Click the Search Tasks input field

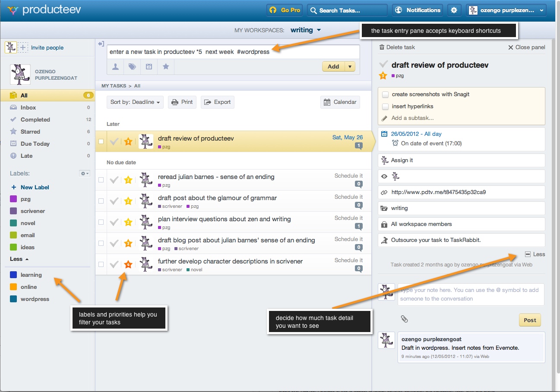coord(348,10)
